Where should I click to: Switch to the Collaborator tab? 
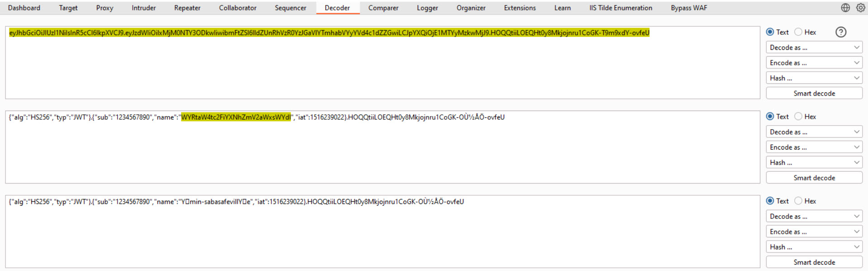(x=238, y=8)
